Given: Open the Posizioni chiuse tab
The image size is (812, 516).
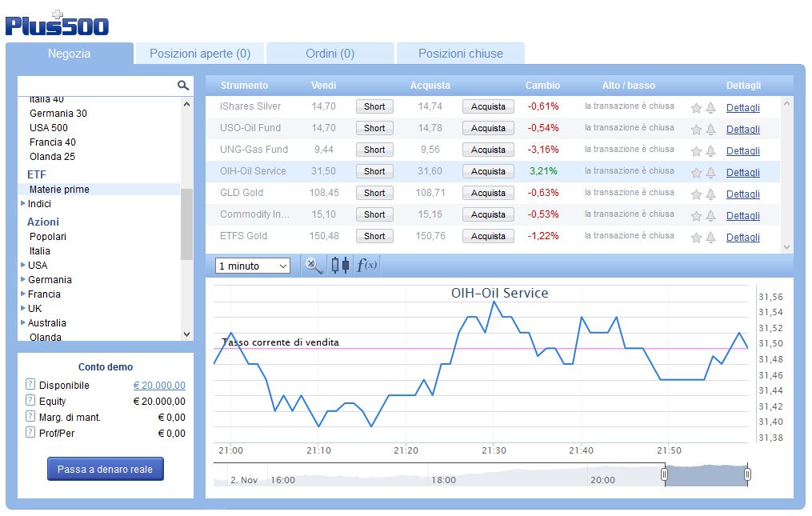Looking at the screenshot, I should click(x=461, y=54).
